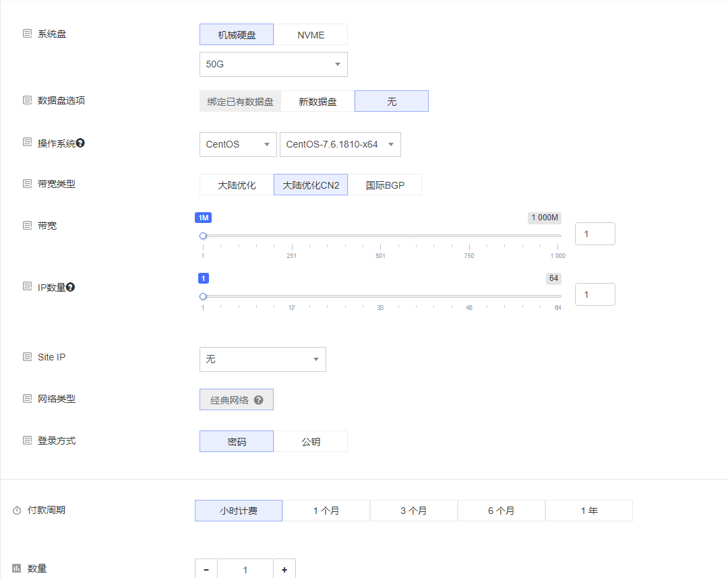Click the help icon beside 操作系统
The height and width of the screenshot is (578, 728).
click(80, 143)
